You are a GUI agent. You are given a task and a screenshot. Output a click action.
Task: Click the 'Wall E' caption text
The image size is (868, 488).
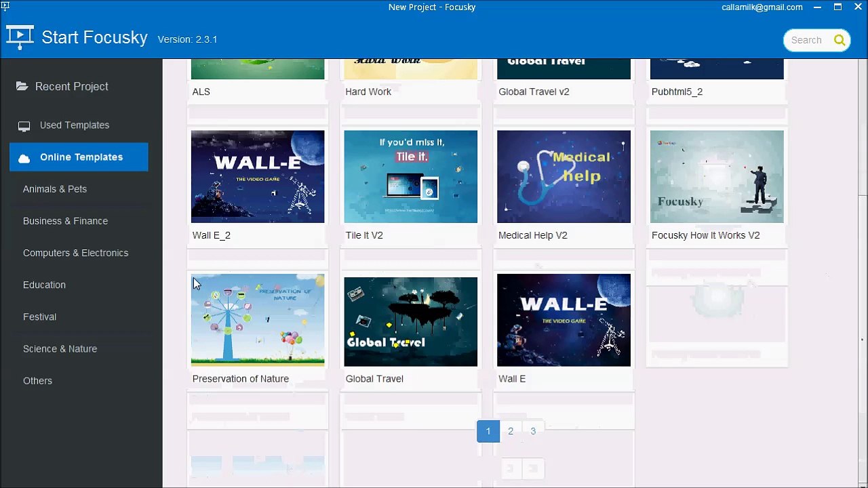pos(512,379)
